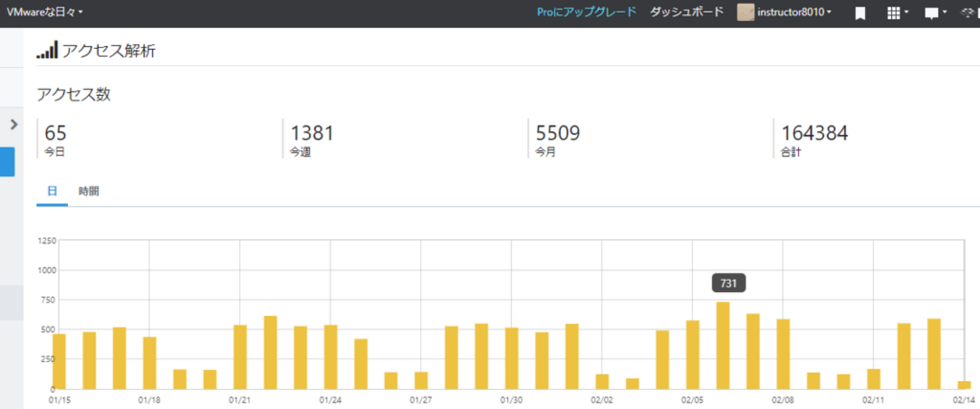Click the bar chart icon beside アクセス解析
980x409 pixels.
coord(47,51)
